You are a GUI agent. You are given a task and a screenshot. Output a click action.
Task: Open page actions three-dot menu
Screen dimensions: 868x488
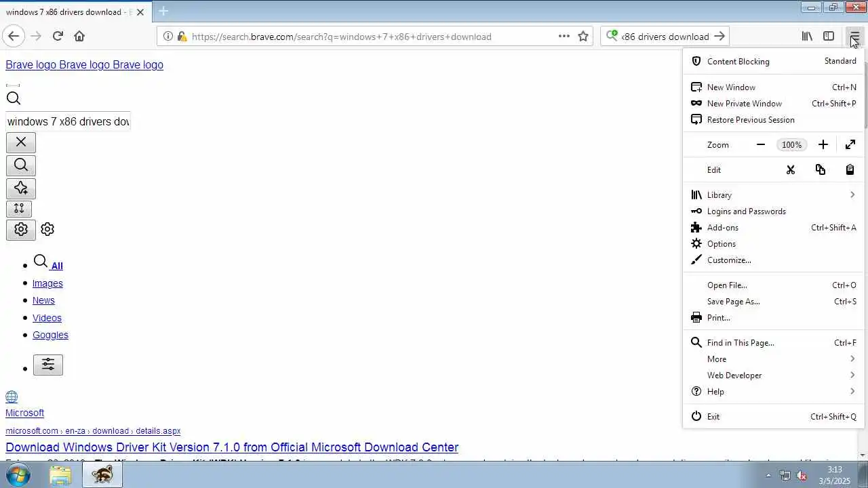click(x=564, y=36)
